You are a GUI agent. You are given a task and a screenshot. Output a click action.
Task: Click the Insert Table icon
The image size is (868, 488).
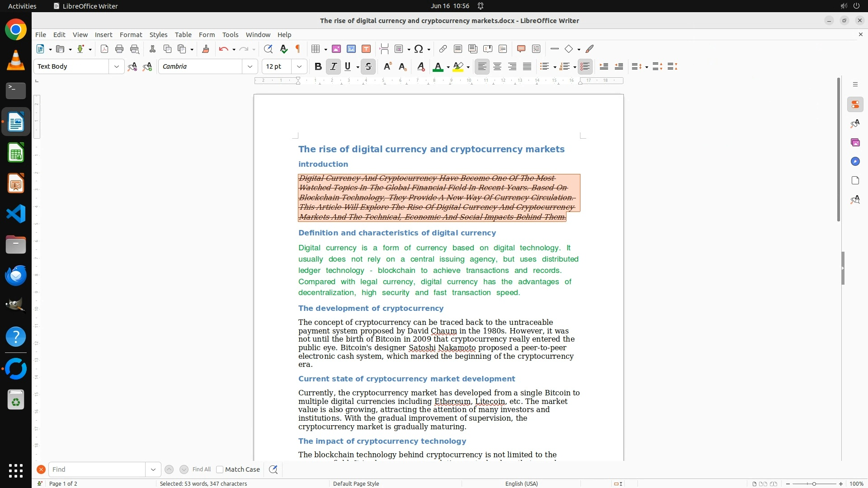pyautogui.click(x=316, y=49)
